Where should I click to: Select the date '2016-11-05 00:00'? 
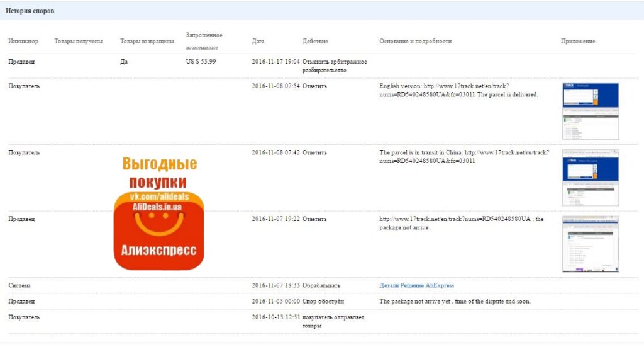click(x=275, y=302)
